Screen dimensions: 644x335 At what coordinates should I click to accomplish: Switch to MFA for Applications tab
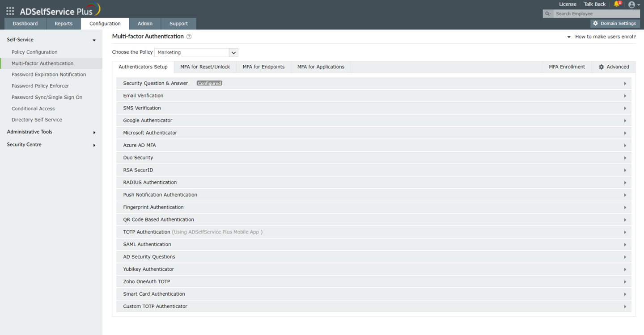[x=321, y=67]
